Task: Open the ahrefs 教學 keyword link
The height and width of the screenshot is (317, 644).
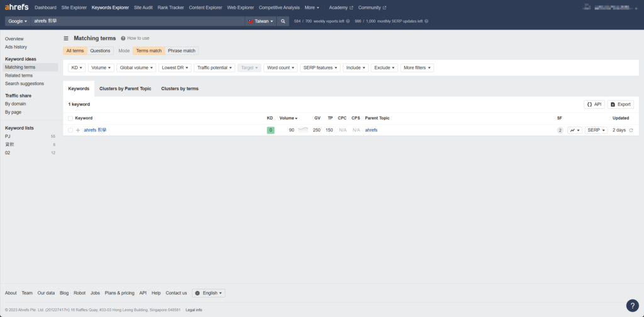Action: click(x=96, y=130)
